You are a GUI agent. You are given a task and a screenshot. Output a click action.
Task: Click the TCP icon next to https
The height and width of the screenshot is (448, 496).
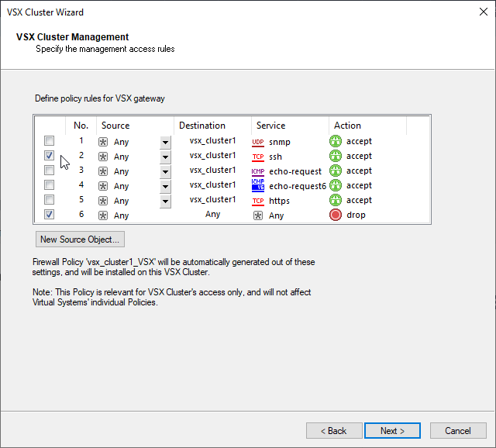click(258, 202)
